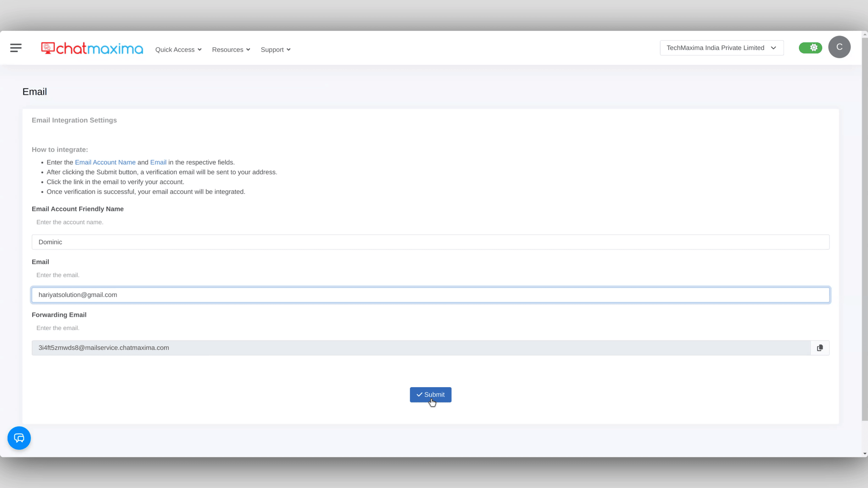Click the Submit button
The width and height of the screenshot is (868, 488).
tap(430, 394)
